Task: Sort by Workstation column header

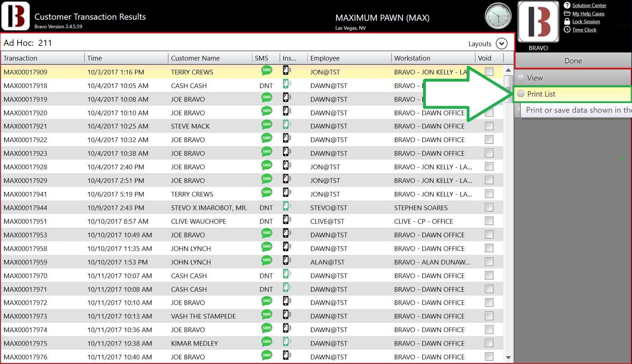Action: [433, 58]
